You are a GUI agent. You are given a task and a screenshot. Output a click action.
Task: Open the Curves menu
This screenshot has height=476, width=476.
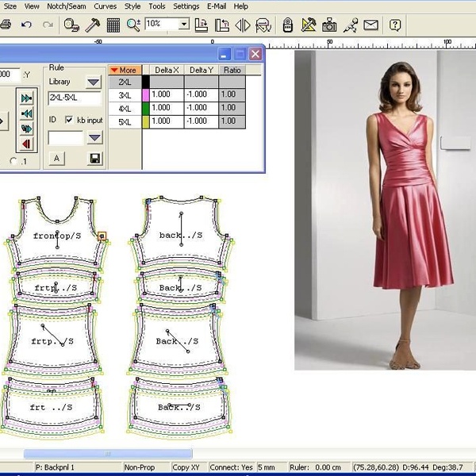click(x=105, y=6)
